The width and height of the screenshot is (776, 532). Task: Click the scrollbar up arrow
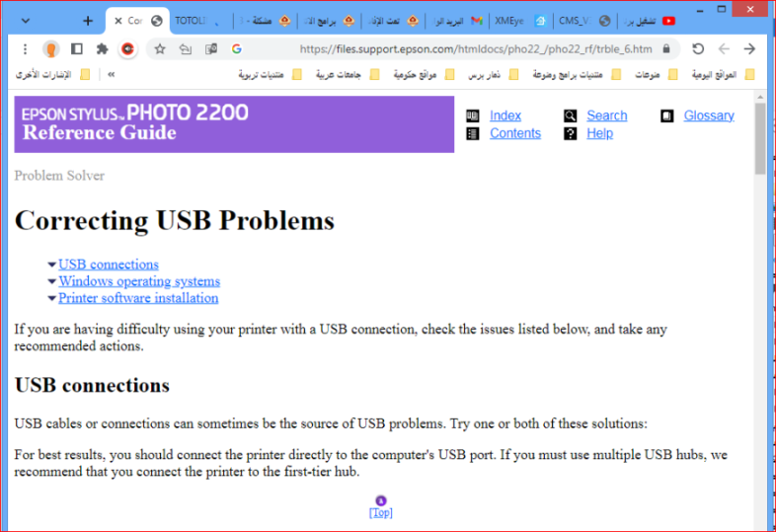coord(760,97)
